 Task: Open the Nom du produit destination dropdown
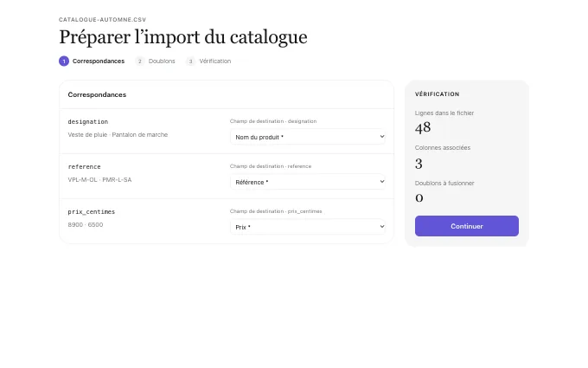(x=308, y=137)
